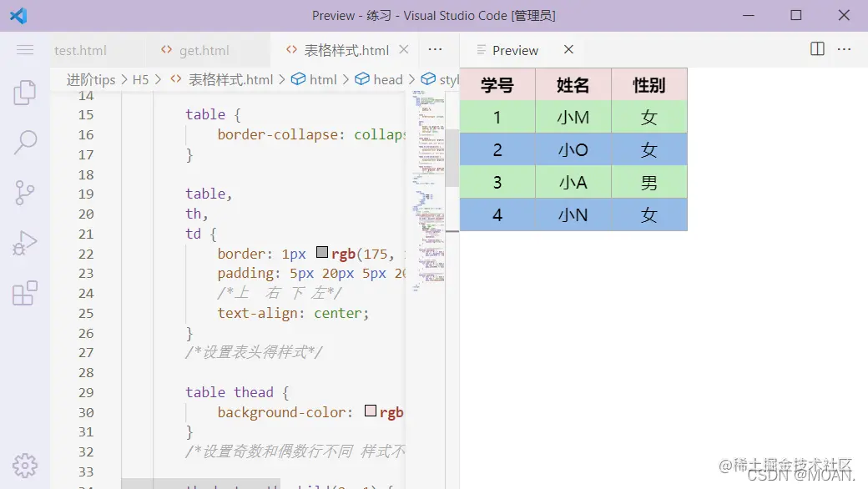Click the 'padding' property on line 23
This screenshot has width=868, height=489.
click(x=241, y=273)
